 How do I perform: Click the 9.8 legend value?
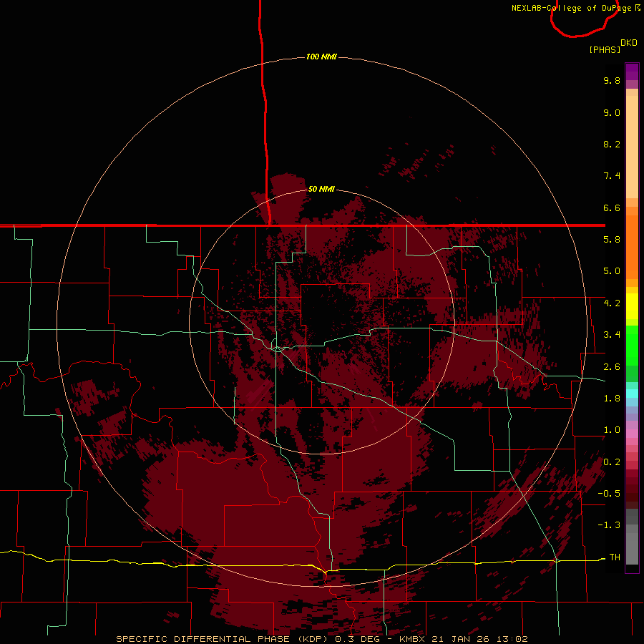612,80
